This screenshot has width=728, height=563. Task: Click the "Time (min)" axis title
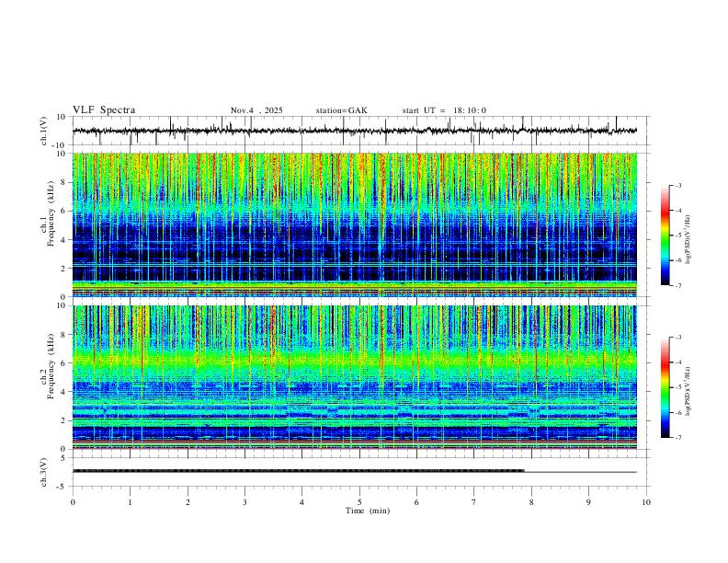click(x=368, y=511)
